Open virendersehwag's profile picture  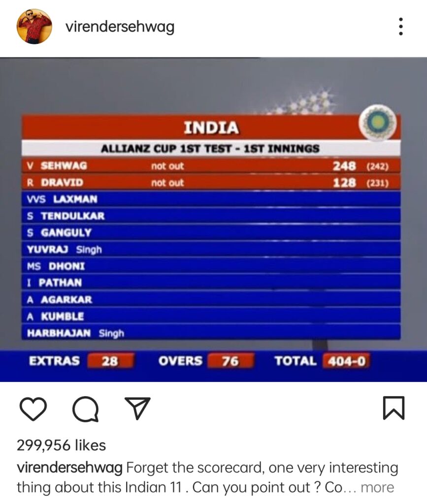[x=34, y=27]
